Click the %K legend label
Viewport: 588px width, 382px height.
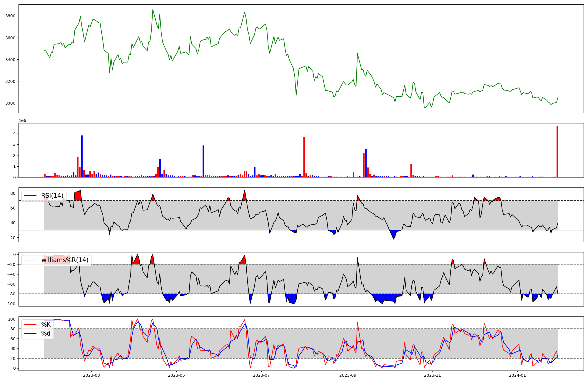click(46, 325)
